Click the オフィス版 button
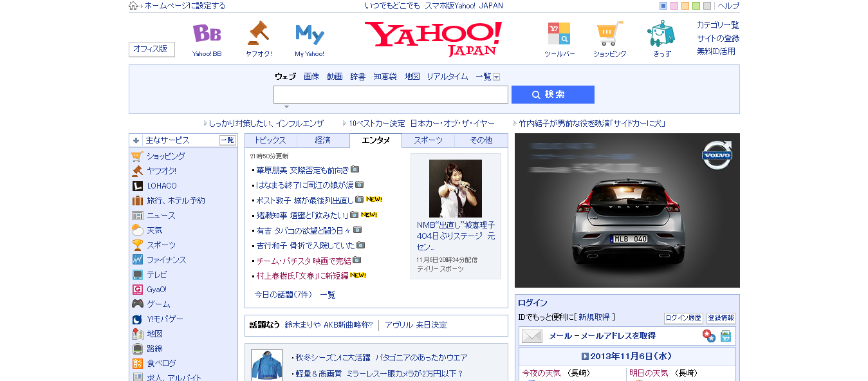 pyautogui.click(x=152, y=50)
